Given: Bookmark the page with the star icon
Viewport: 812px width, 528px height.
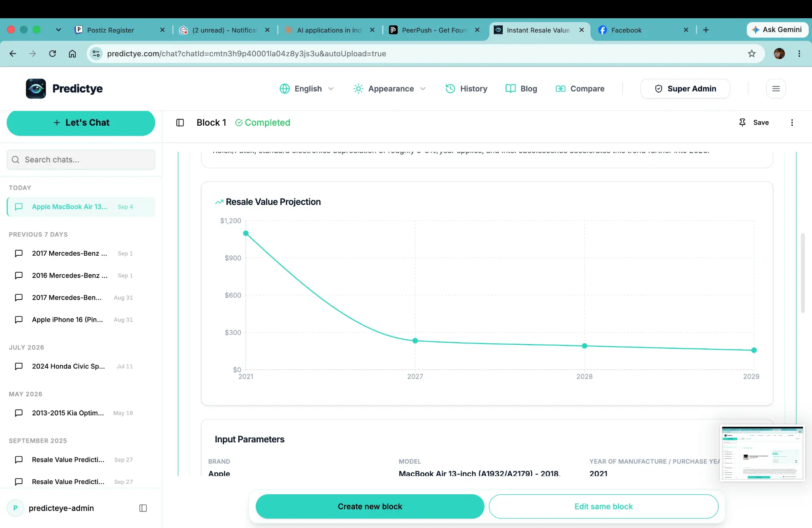Looking at the screenshot, I should tap(752, 54).
